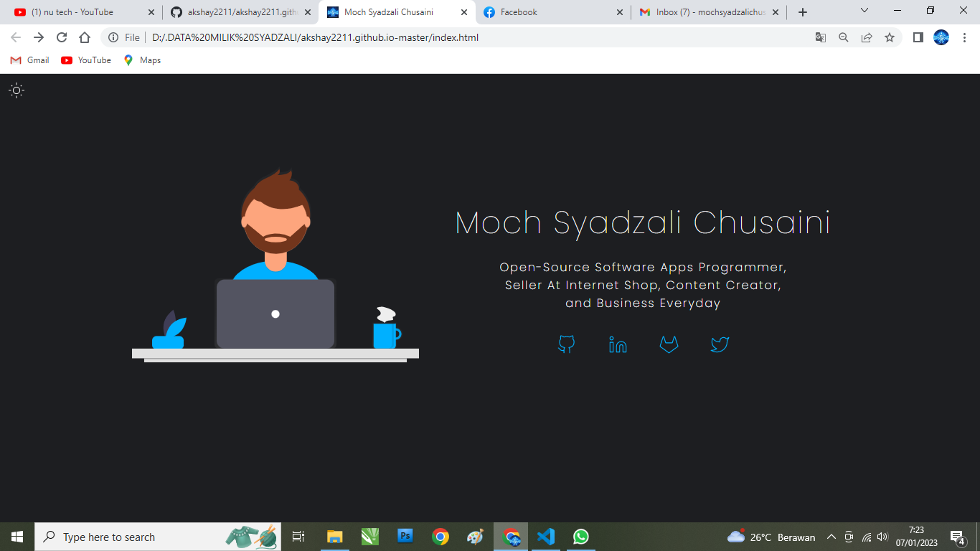Click the Windows taskbar search box
The width and height of the screenshot is (980, 551).
(x=158, y=537)
